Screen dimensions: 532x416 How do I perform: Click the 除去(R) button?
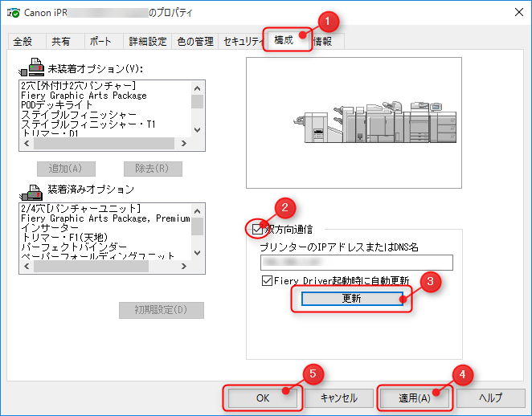click(153, 169)
